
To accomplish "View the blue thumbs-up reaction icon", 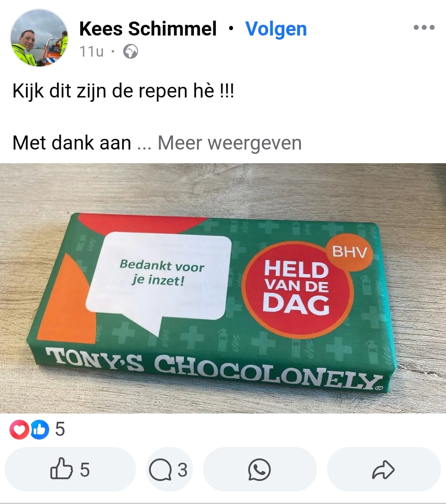I will (x=40, y=430).
